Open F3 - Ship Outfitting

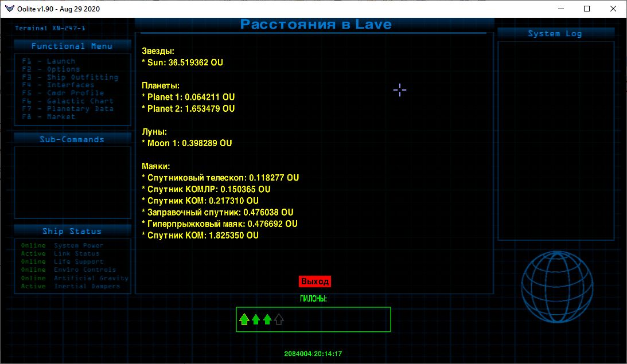(x=70, y=77)
